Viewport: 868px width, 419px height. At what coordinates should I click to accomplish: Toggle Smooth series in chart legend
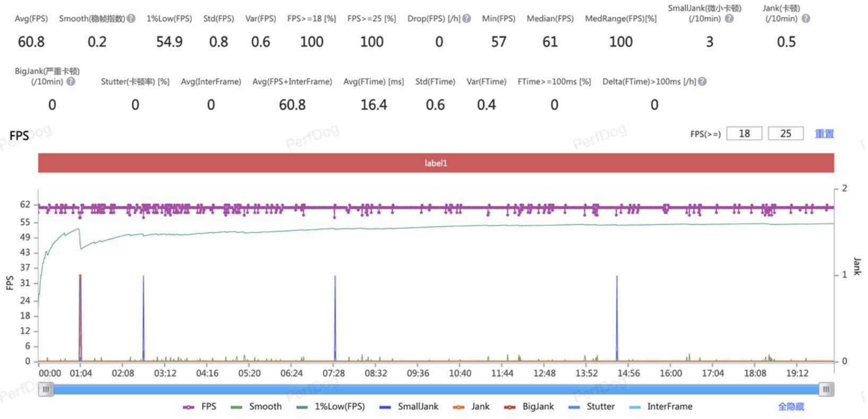[x=256, y=407]
